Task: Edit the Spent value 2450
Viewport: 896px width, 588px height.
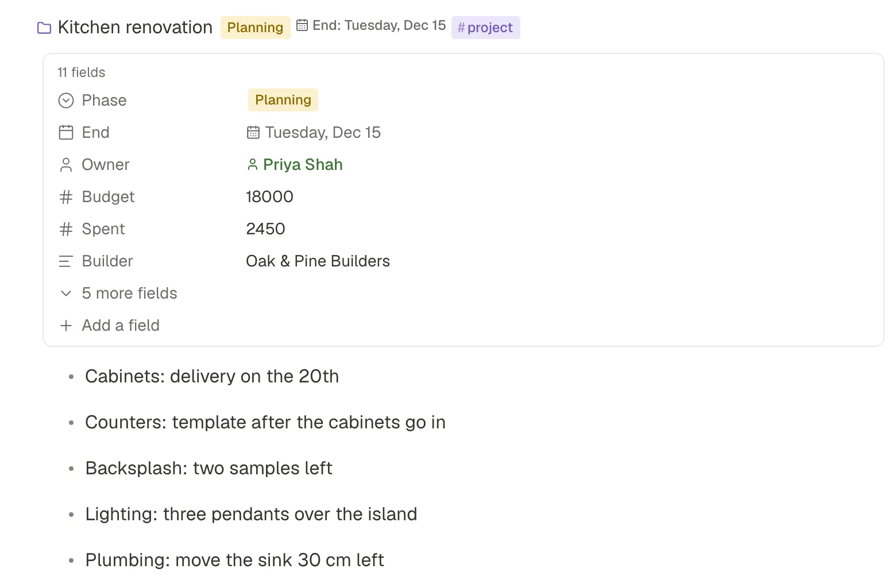Action: (265, 229)
